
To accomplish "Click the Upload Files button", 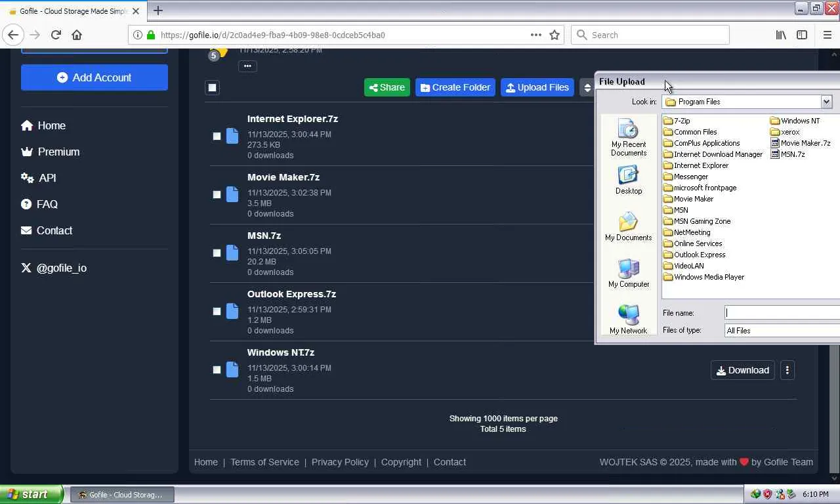I will [537, 87].
